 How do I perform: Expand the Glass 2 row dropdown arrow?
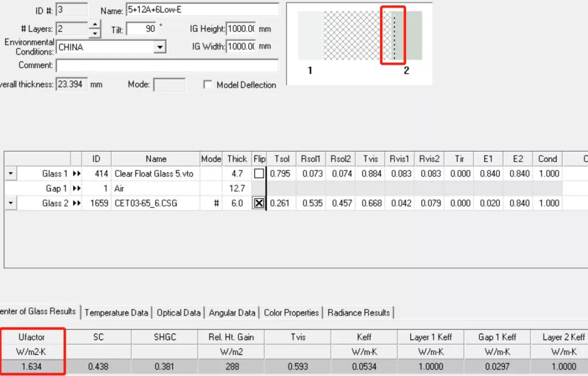tap(11, 203)
